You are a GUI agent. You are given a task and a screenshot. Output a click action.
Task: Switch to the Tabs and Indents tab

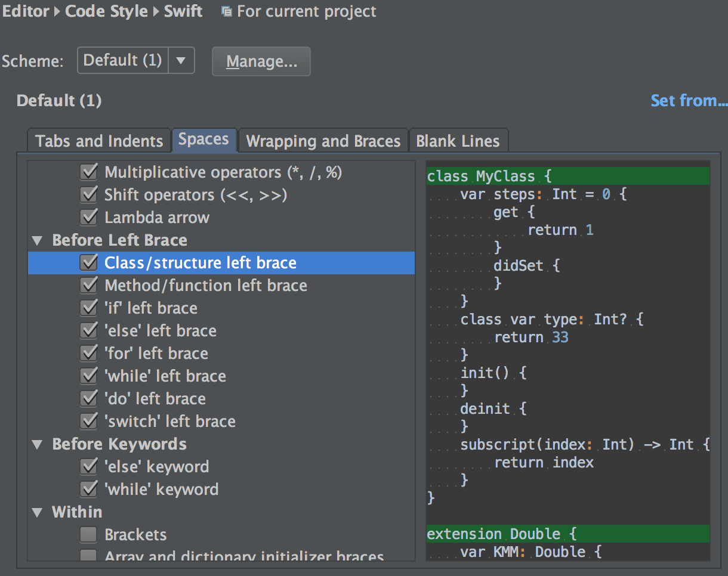coord(98,141)
